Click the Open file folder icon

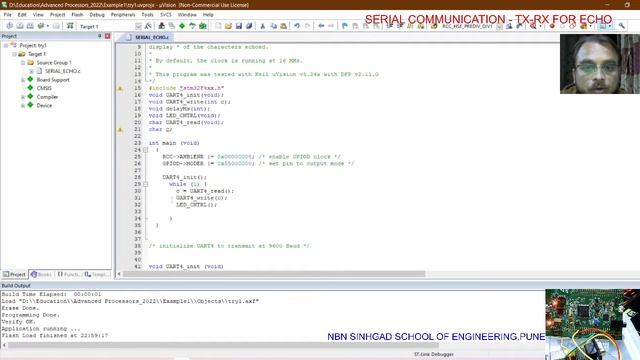228,26
